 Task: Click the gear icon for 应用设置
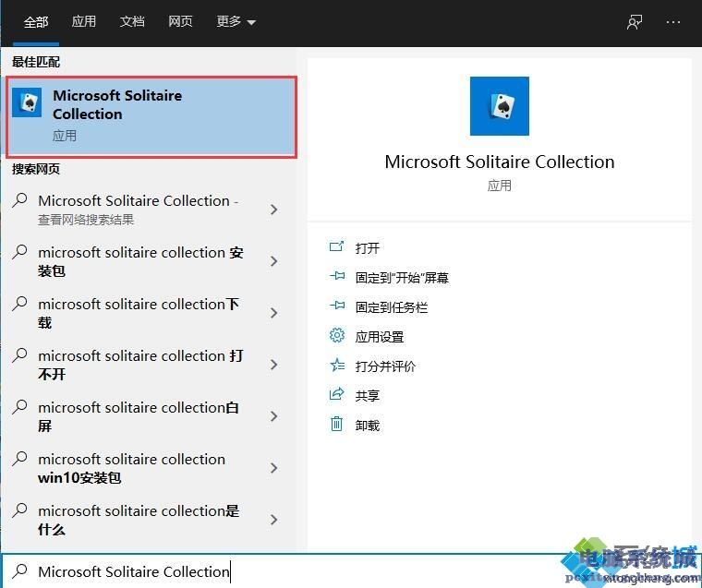pyautogui.click(x=336, y=335)
